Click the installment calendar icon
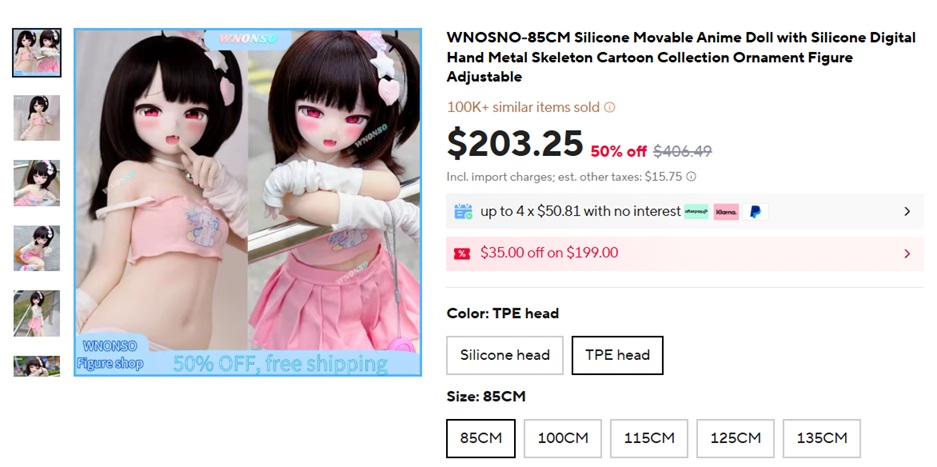Viewport: 937px width, 467px height. pyautogui.click(x=463, y=211)
